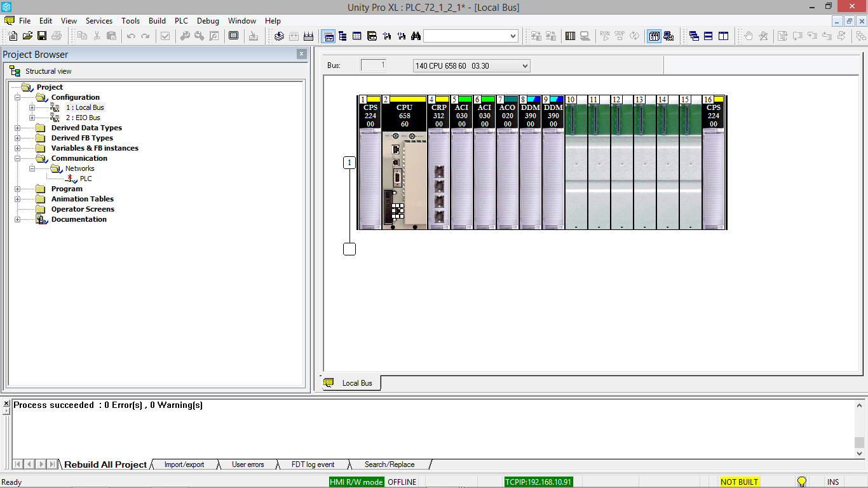
Task: Start PLC simulation mode
Action: click(x=586, y=36)
